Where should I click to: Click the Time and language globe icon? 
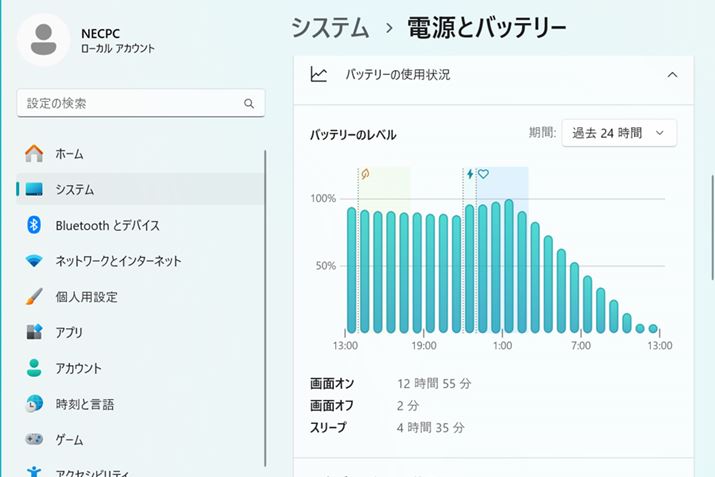click(x=34, y=404)
